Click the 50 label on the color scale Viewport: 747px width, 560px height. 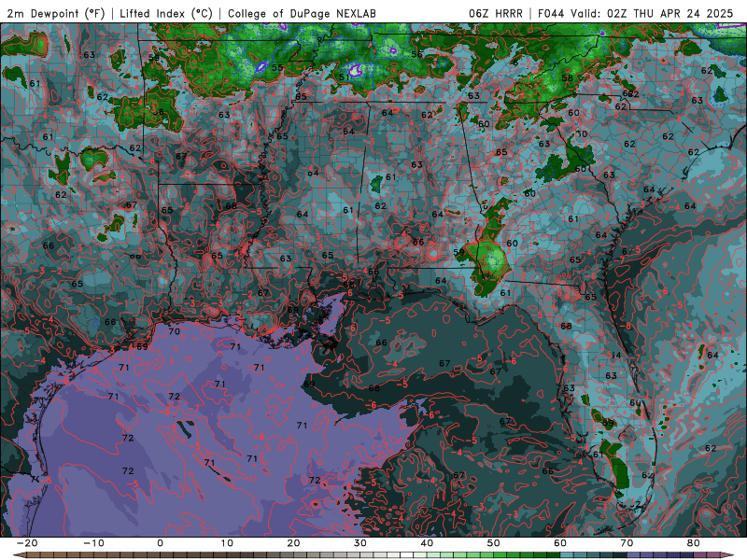click(x=494, y=543)
